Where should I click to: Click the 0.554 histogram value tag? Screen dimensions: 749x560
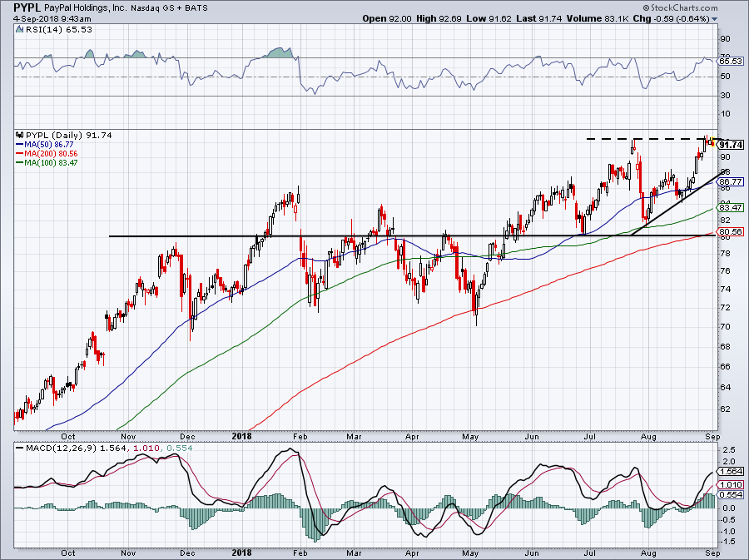[731, 494]
